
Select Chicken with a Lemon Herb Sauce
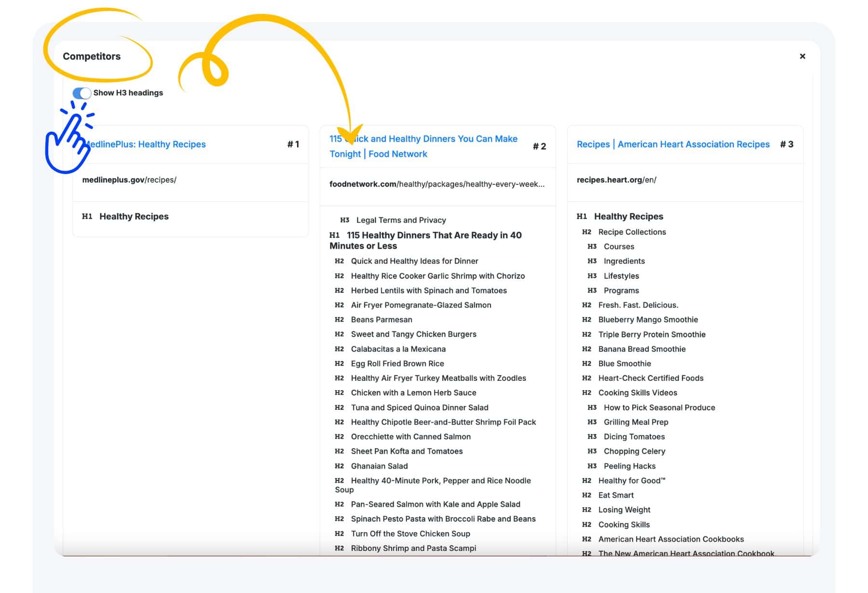click(414, 392)
